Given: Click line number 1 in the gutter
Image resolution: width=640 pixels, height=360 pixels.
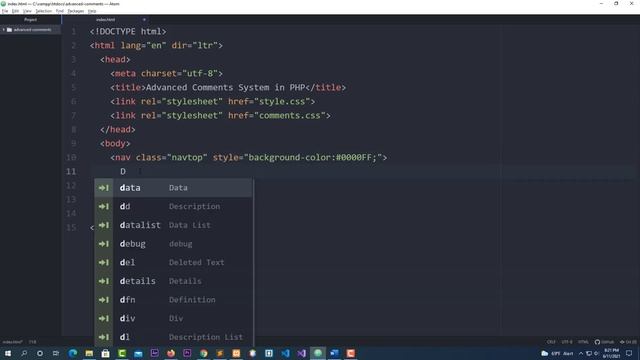Looking at the screenshot, I should tap(73, 31).
